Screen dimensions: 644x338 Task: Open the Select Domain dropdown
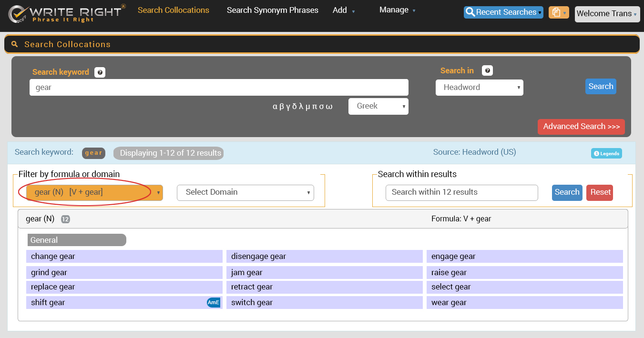click(245, 192)
